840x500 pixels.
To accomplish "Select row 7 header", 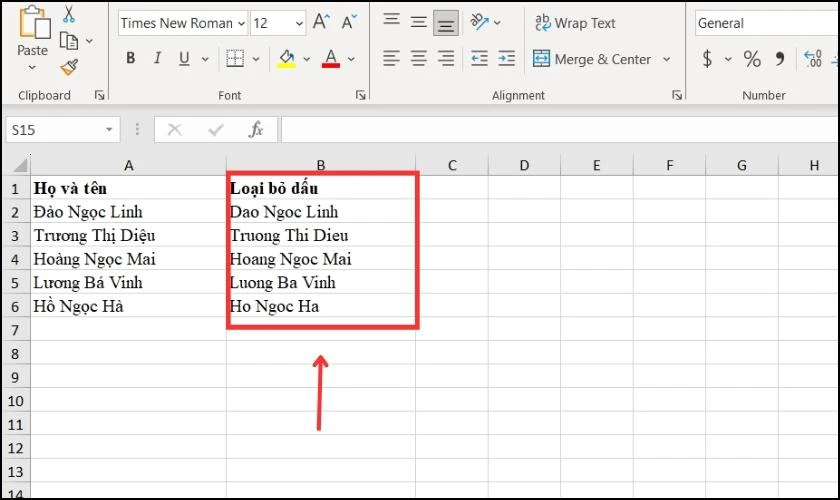I will click(x=15, y=330).
